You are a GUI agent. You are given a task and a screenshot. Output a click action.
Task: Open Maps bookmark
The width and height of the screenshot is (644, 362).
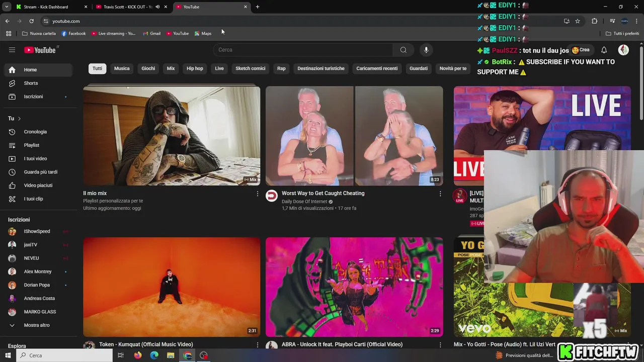click(203, 34)
